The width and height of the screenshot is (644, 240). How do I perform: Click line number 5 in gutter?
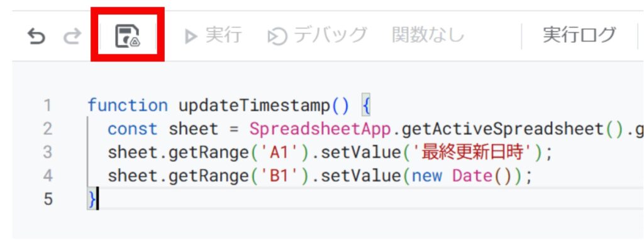pyautogui.click(x=48, y=200)
